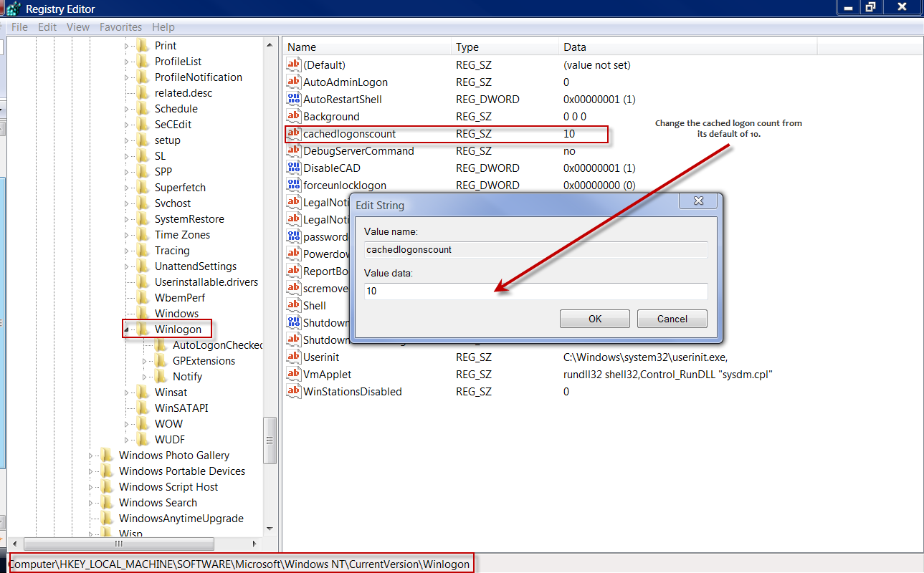The height and width of the screenshot is (573, 924).
Task: Click the Registry Editor title bar icon
Action: pyautogui.click(x=13, y=9)
